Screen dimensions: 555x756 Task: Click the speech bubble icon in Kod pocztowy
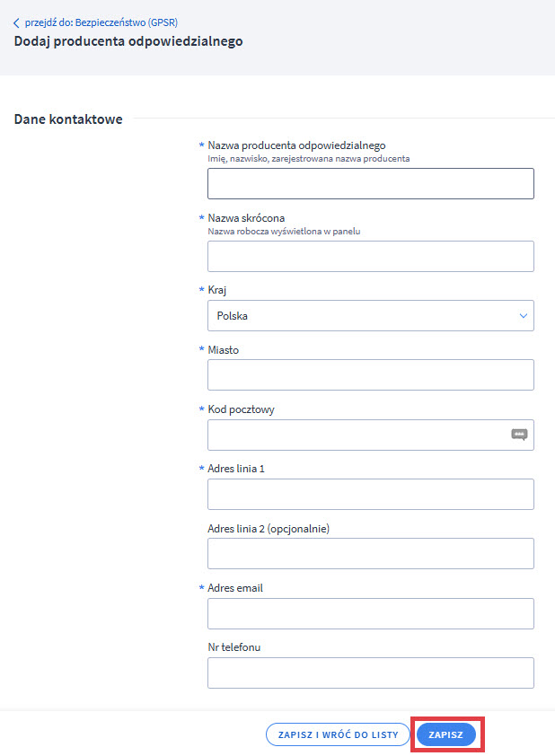[519, 435]
